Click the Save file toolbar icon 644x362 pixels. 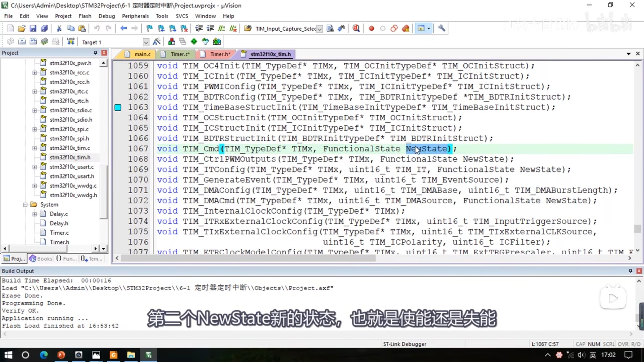point(33,28)
